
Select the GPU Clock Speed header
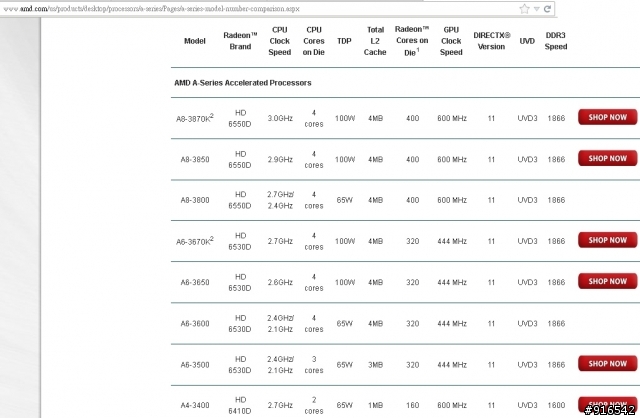(451, 41)
